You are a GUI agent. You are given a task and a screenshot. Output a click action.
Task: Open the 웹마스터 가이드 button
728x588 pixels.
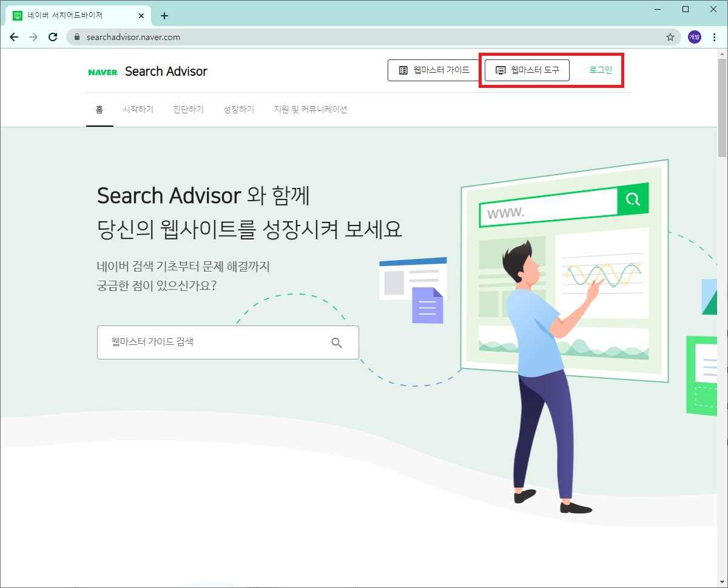(x=434, y=70)
